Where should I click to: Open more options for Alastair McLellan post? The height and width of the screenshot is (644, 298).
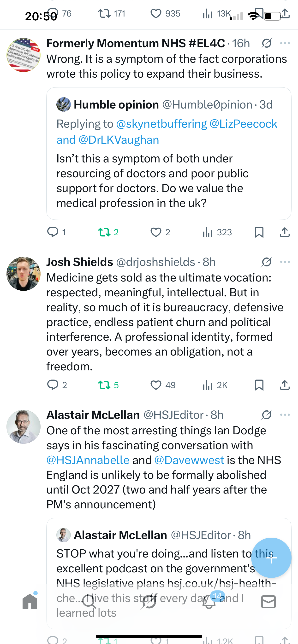pyautogui.click(x=285, y=415)
